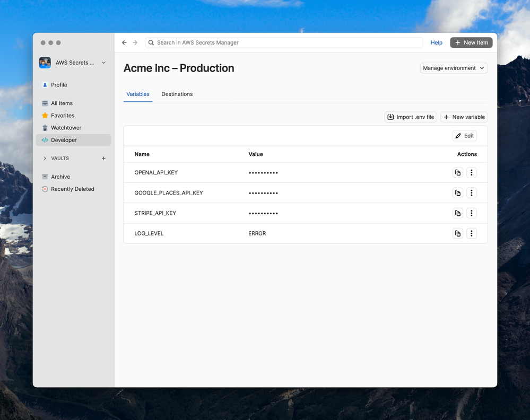This screenshot has height=420, width=530.
Task: Click the New variable button
Action: [x=464, y=117]
